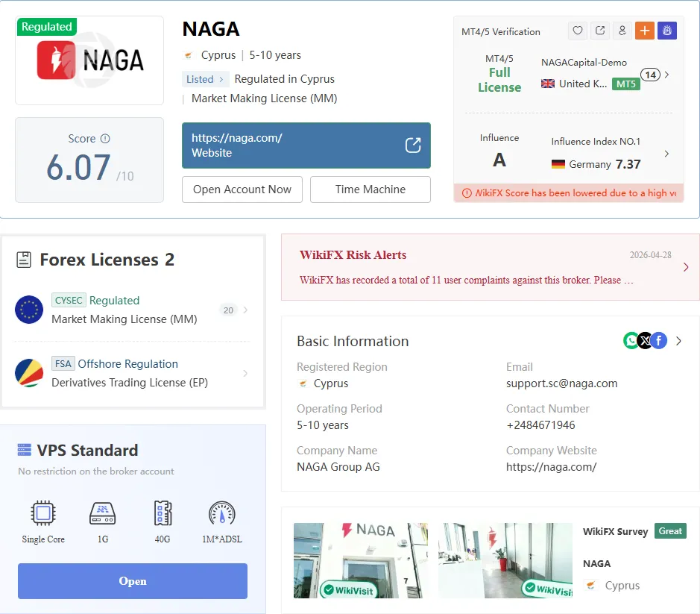
Task: Click the Company Name NAGA Group AG
Action: pos(338,467)
